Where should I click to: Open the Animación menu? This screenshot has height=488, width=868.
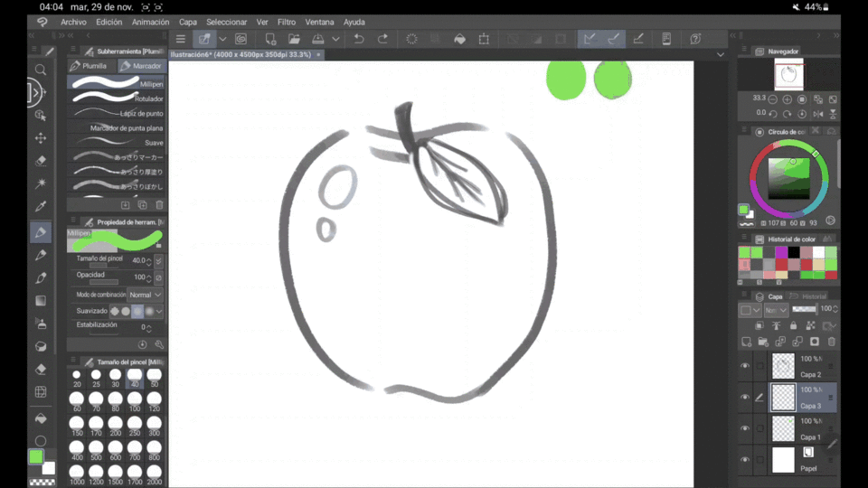(x=151, y=22)
